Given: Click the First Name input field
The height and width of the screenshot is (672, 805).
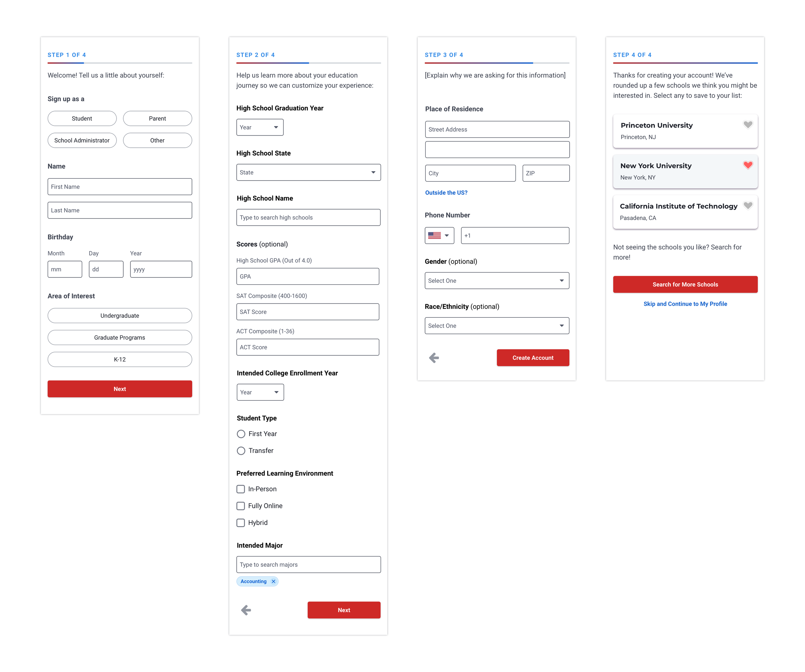Looking at the screenshot, I should click(x=119, y=187).
